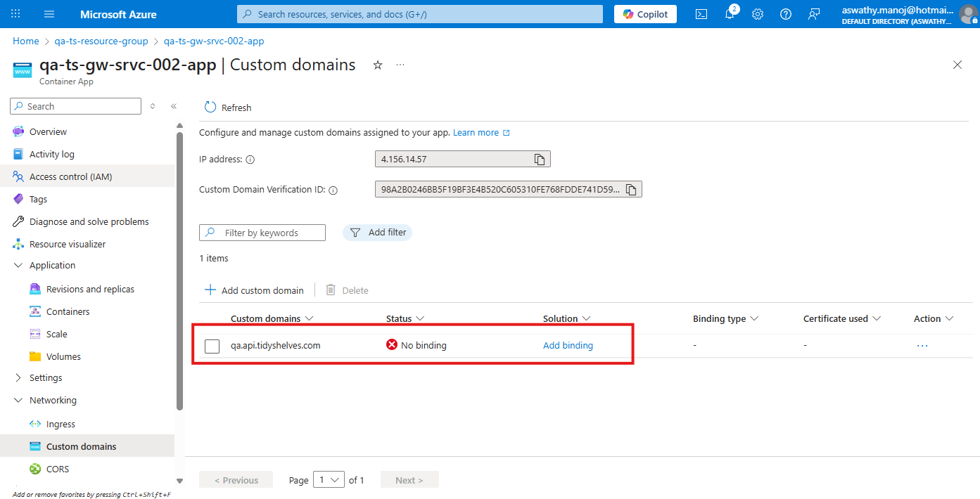Open the feedback icon in top bar

(814, 14)
